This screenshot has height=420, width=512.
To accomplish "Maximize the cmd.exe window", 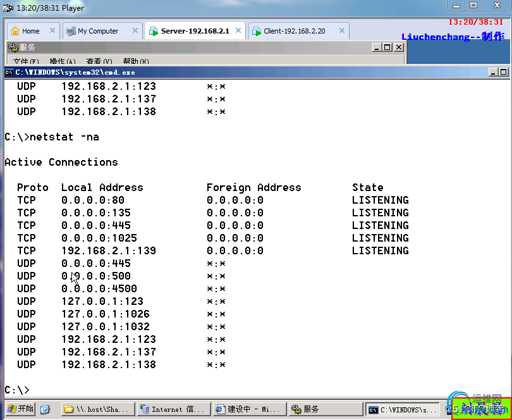I will pyautogui.click(x=504, y=72).
